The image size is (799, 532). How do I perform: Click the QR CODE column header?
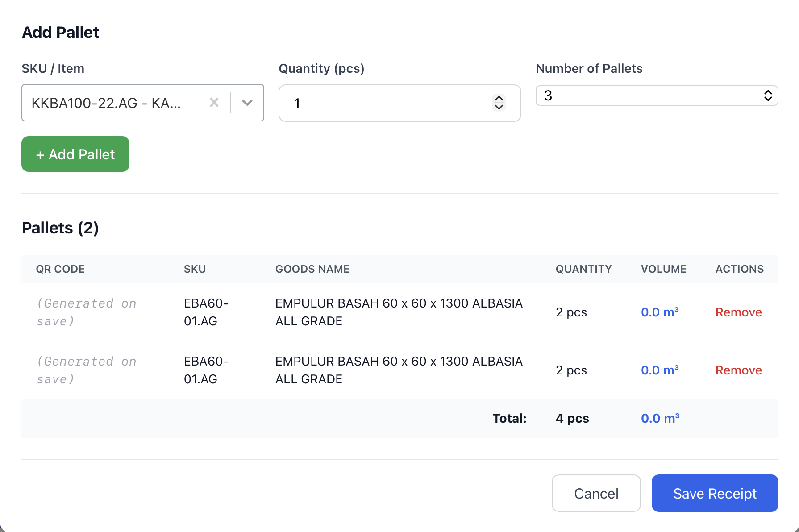(x=60, y=269)
